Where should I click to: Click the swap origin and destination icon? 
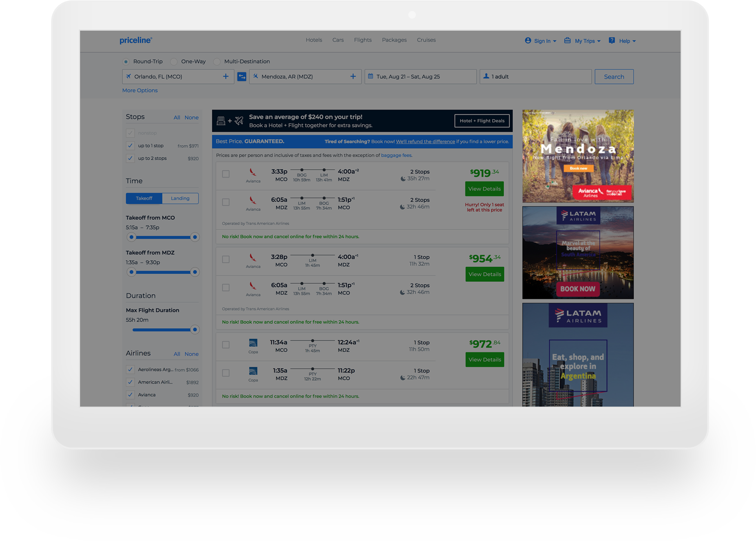click(x=242, y=77)
